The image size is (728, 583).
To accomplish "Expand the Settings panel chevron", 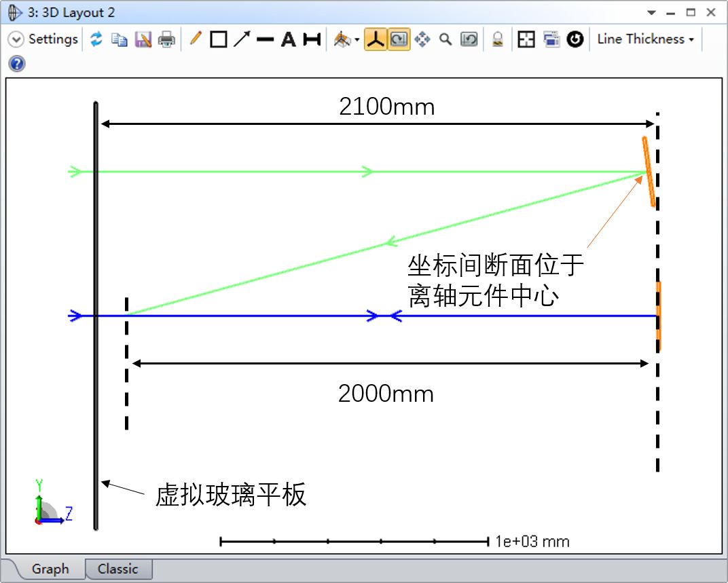I will click(x=16, y=39).
